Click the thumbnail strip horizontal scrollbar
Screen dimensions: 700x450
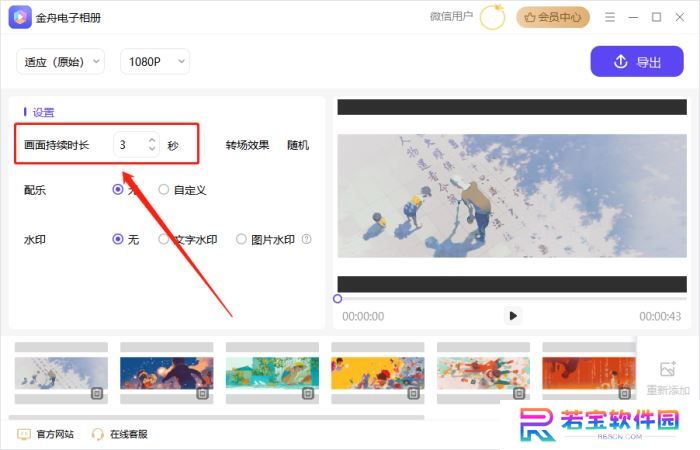click(217, 417)
